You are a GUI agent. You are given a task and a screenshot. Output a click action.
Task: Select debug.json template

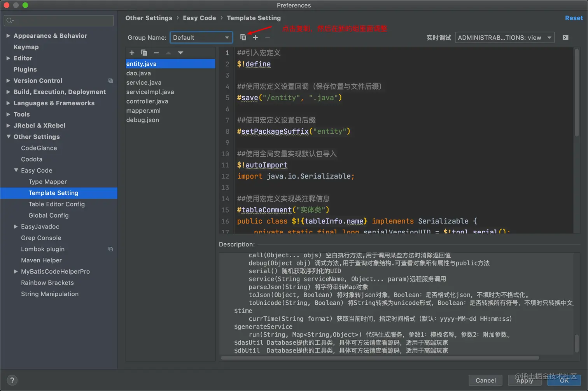170,120
